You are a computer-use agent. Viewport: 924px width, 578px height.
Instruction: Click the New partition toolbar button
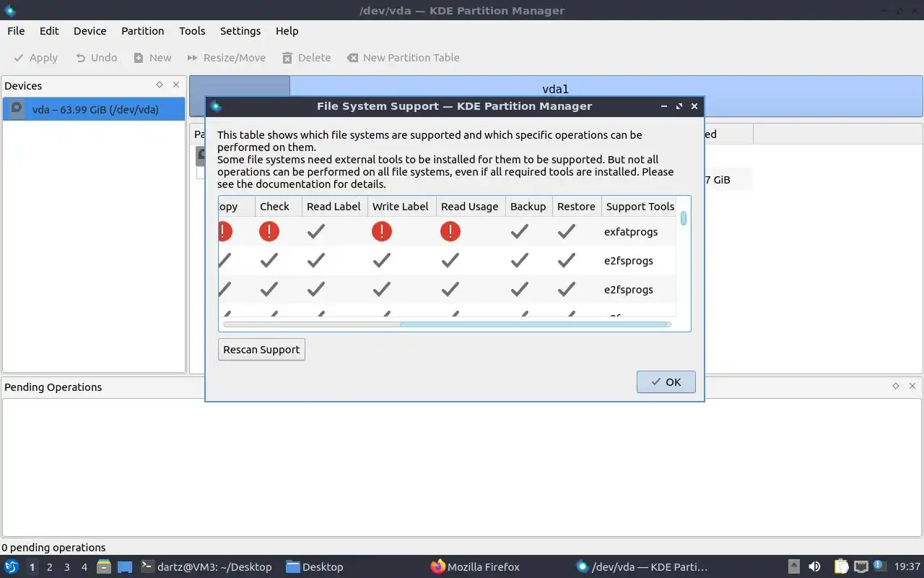click(152, 58)
